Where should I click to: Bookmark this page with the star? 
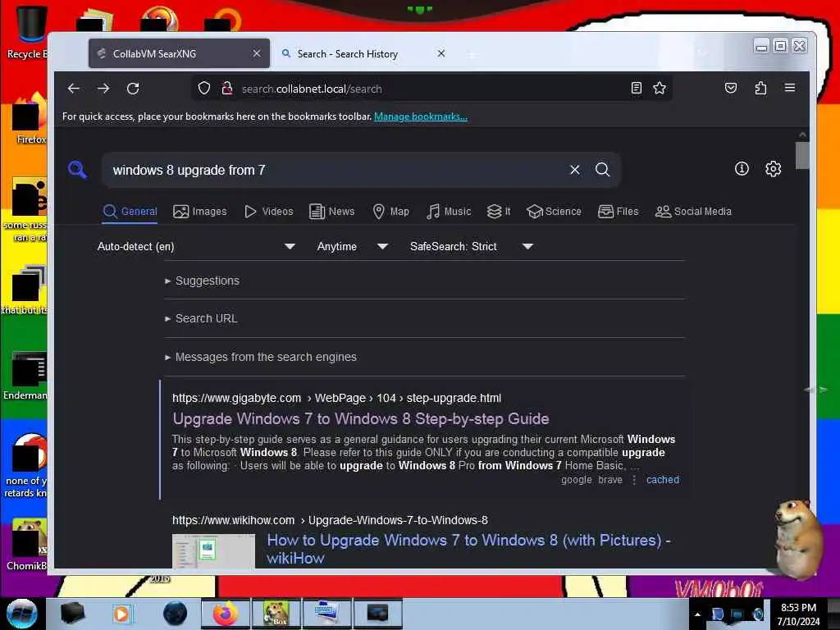click(x=660, y=88)
